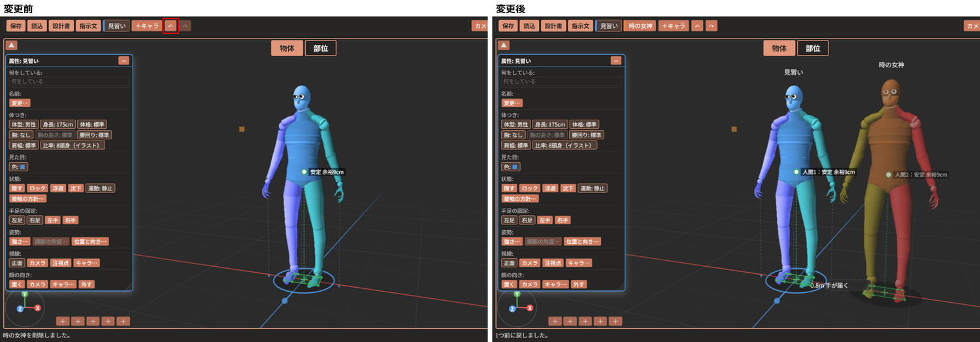Switch to 物体 mode in 変更後 viewport
Screen dimensions: 980x342
click(x=779, y=48)
